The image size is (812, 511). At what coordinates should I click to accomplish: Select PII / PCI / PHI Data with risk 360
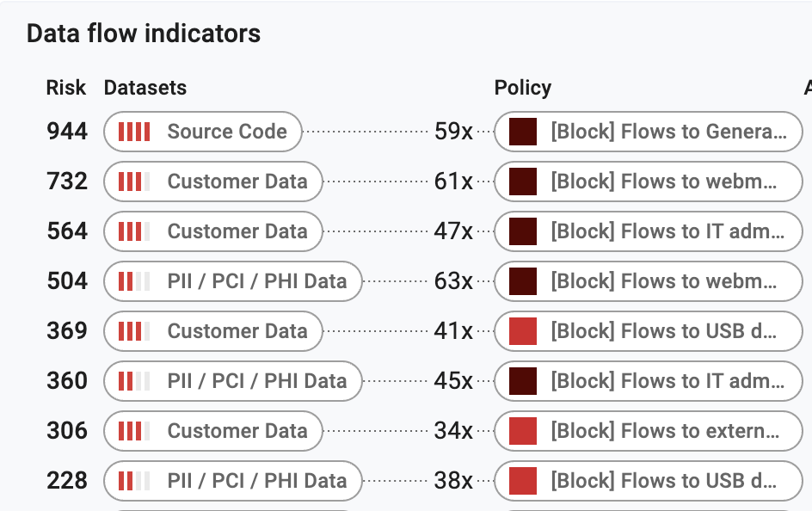click(x=256, y=381)
